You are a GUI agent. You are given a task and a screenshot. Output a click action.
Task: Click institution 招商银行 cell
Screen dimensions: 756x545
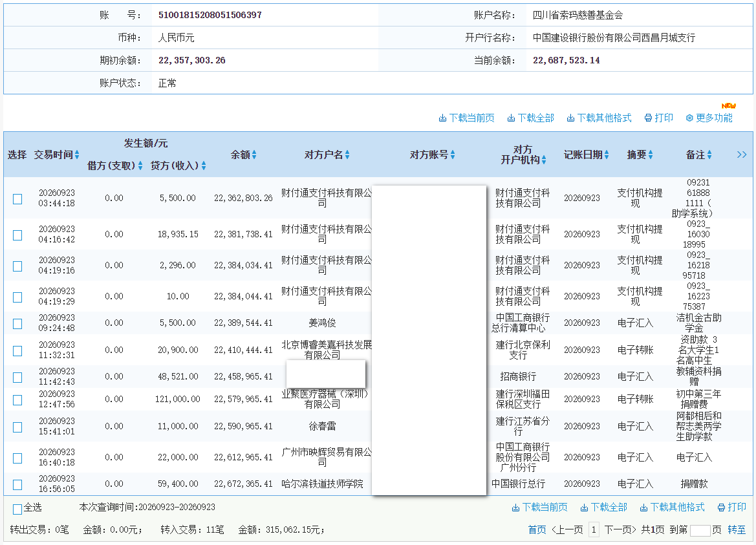tap(518, 376)
